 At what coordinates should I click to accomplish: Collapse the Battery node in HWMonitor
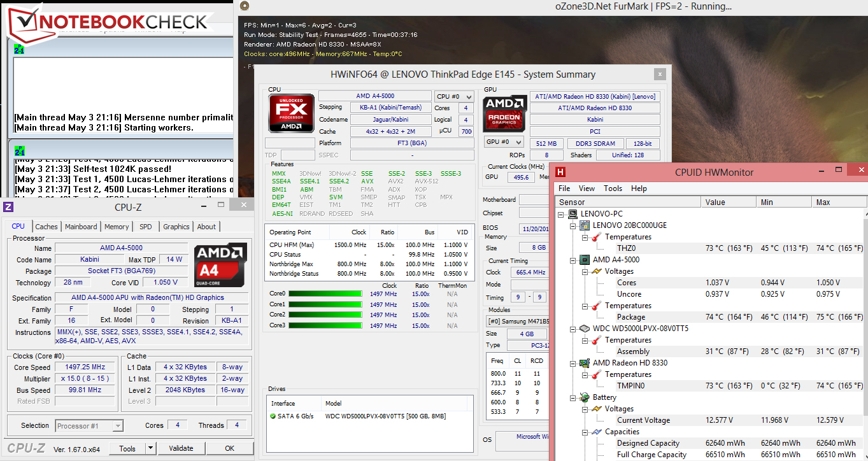pyautogui.click(x=573, y=397)
